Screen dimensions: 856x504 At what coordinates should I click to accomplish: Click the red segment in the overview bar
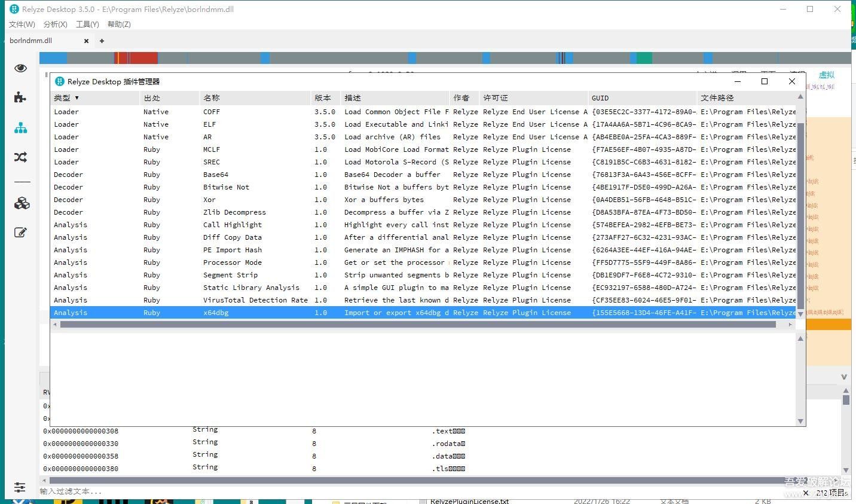(136, 58)
